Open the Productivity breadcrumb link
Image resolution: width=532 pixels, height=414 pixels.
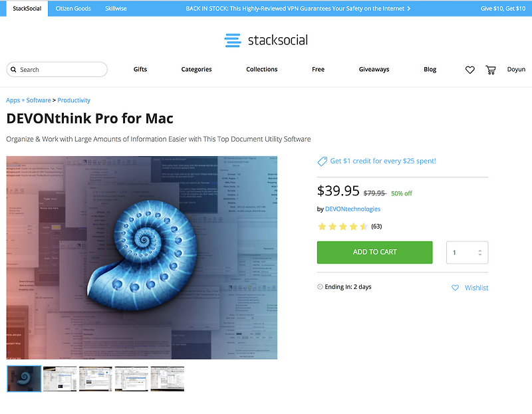(x=74, y=100)
